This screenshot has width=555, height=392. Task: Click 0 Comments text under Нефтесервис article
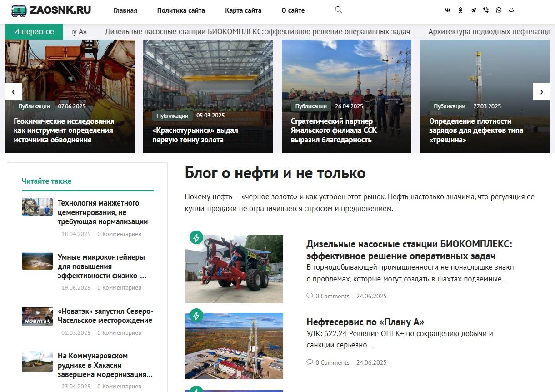point(332,362)
